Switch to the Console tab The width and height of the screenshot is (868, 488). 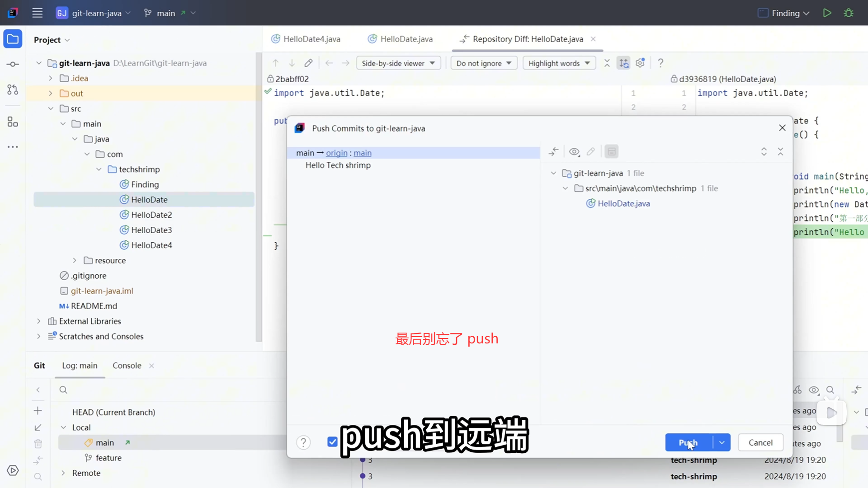click(x=127, y=366)
